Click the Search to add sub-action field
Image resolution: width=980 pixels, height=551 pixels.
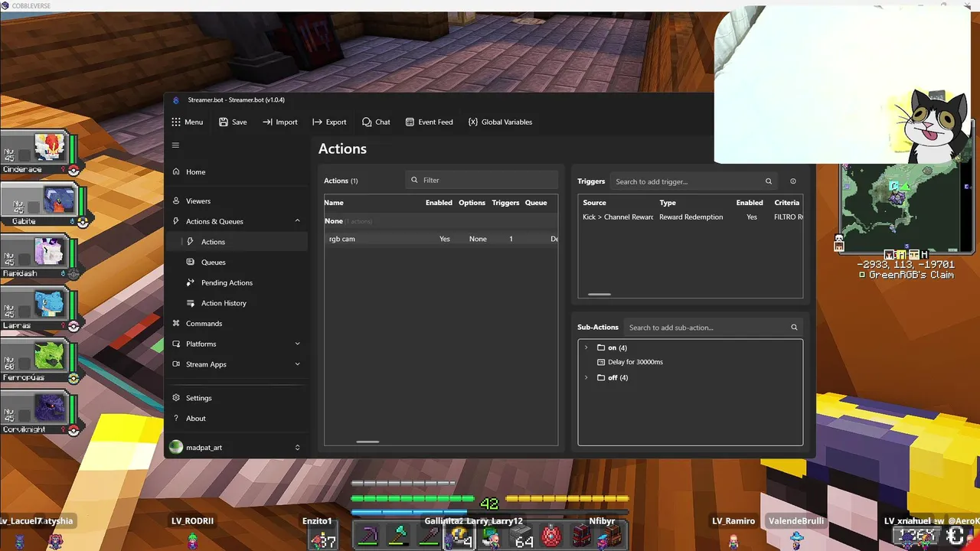[713, 328]
